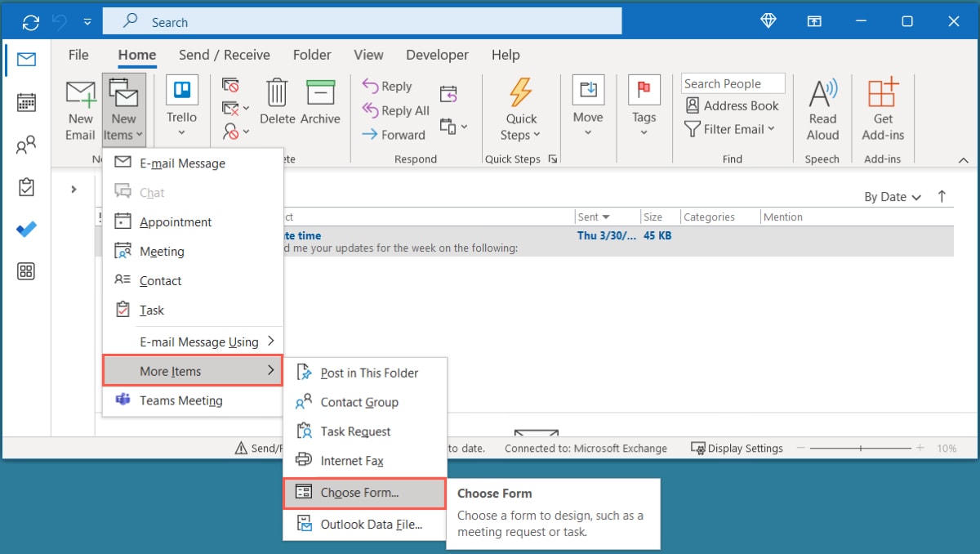Expand the folder pane chevron
The width and height of the screenshot is (980, 554).
[x=73, y=188]
